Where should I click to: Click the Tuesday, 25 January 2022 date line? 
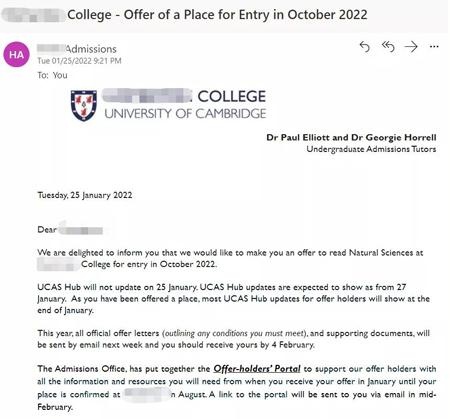[85, 195]
